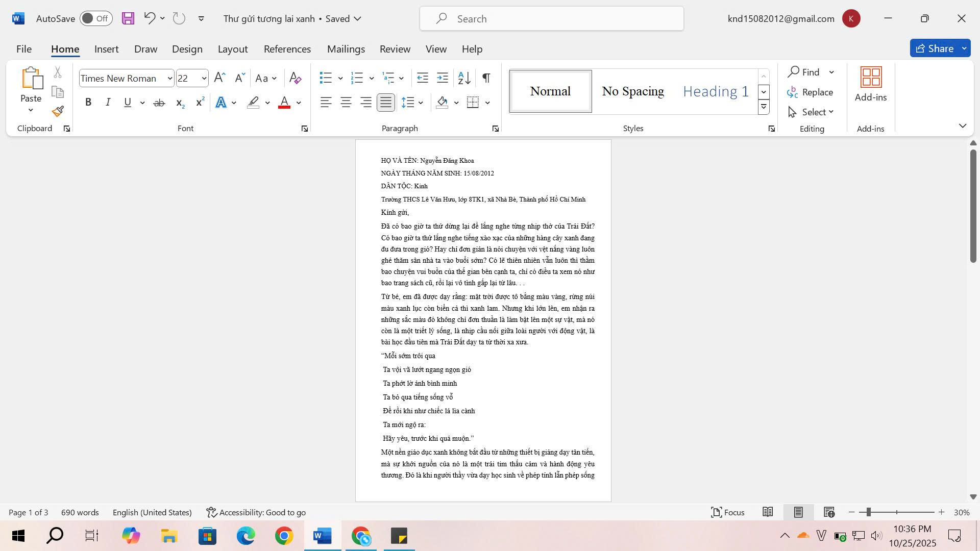Expand the font name dropdown

[x=170, y=79]
